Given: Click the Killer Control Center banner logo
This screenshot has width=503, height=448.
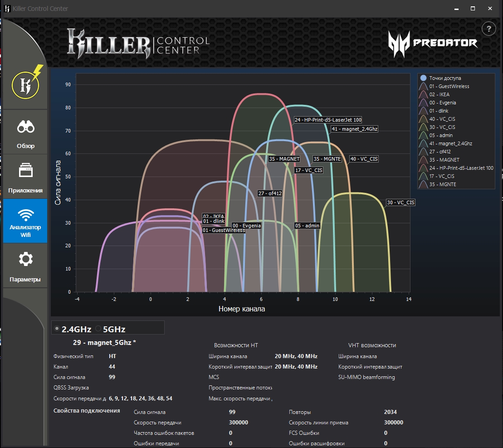Looking at the screenshot, I should pyautogui.click(x=138, y=43).
